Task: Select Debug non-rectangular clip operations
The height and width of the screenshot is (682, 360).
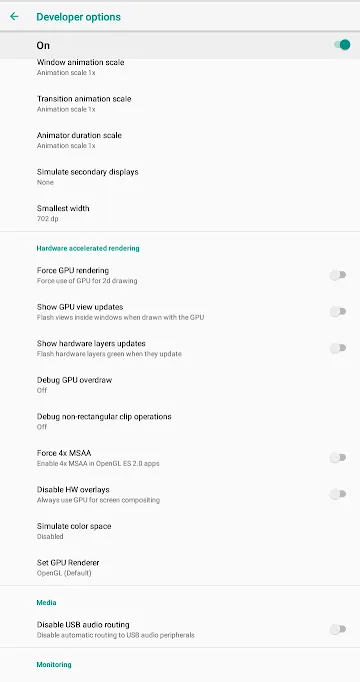Action: click(180, 421)
